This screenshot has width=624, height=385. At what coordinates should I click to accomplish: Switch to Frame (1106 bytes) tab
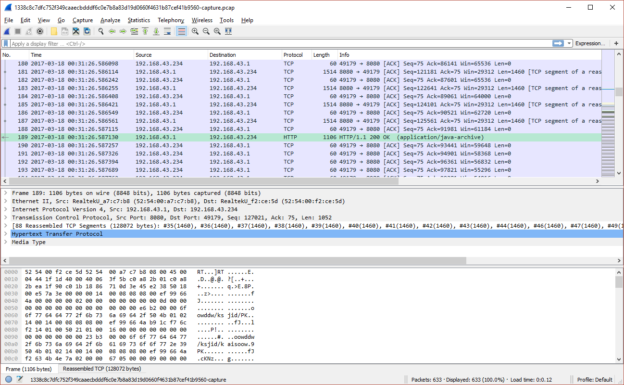[29, 369]
